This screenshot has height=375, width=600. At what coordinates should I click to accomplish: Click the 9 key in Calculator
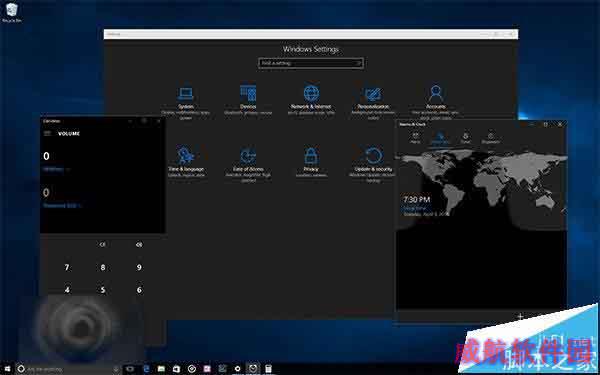(x=139, y=267)
